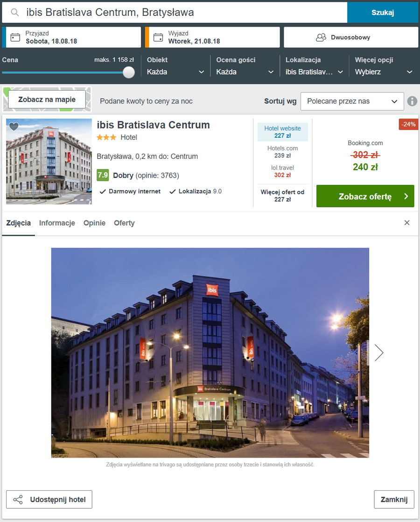Viewport: 420px width, 522px height.
Task: Open the Hotel website 227 zł offer
Action: 282,132
